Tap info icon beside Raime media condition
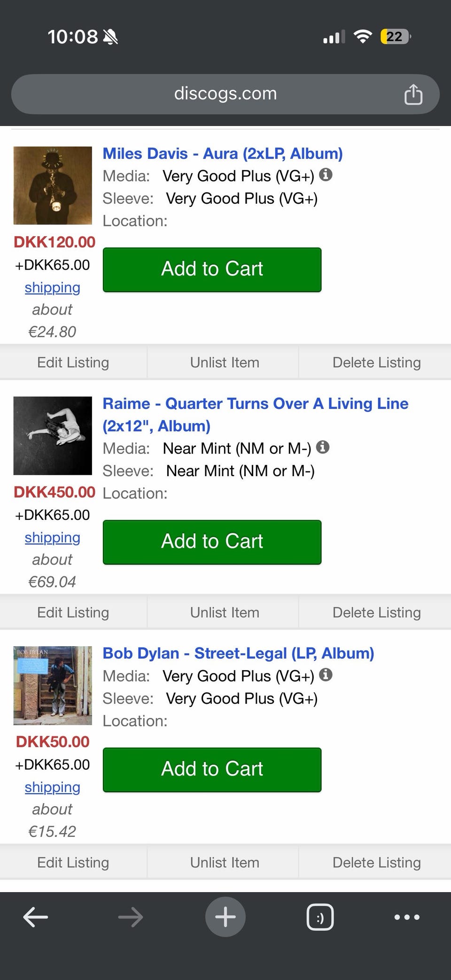451x980 pixels. tap(322, 447)
